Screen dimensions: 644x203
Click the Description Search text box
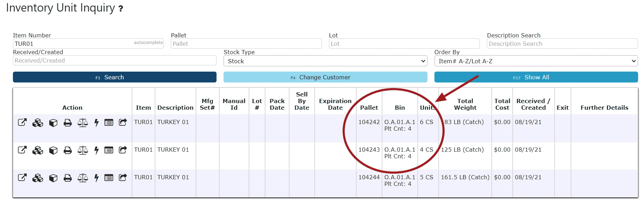point(562,44)
